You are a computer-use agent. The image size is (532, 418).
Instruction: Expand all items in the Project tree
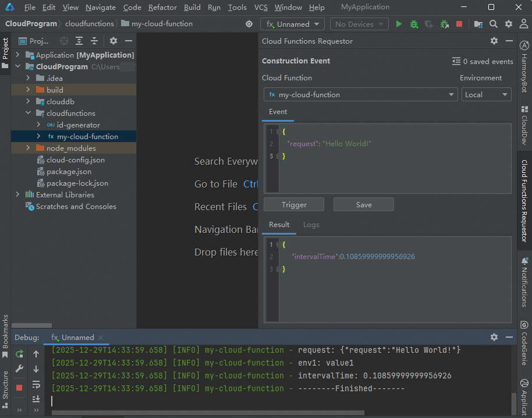coord(79,41)
